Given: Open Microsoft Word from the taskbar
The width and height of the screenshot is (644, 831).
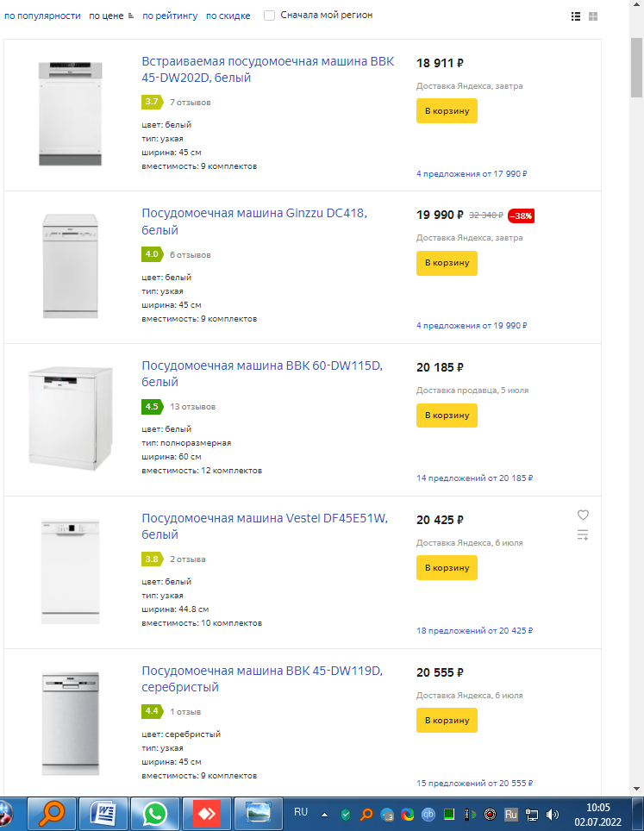Looking at the screenshot, I should (103, 813).
